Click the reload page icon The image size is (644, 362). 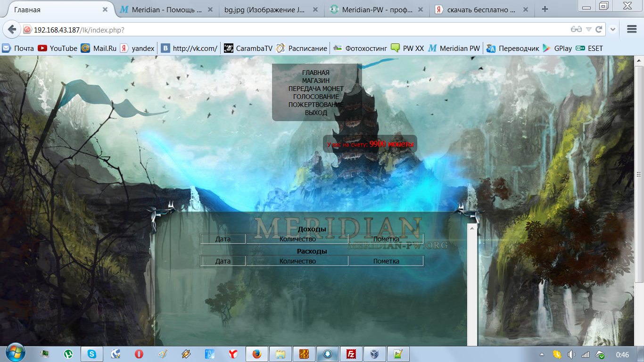(x=599, y=29)
